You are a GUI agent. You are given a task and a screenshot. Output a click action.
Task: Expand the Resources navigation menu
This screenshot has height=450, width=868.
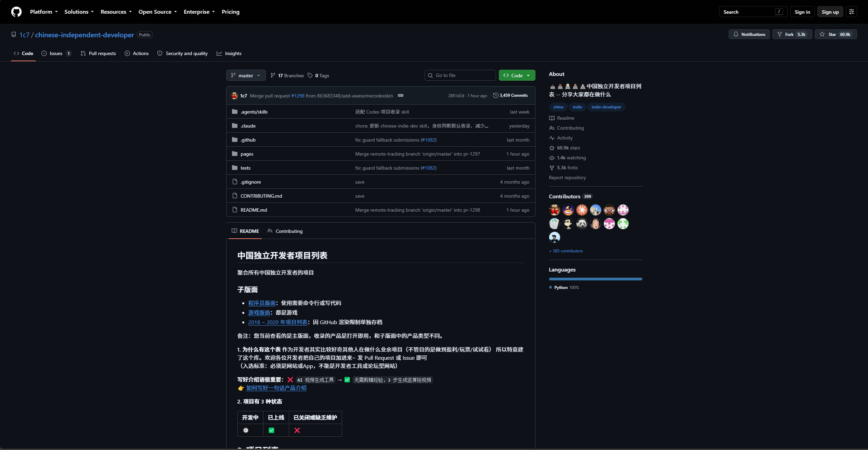click(x=116, y=12)
